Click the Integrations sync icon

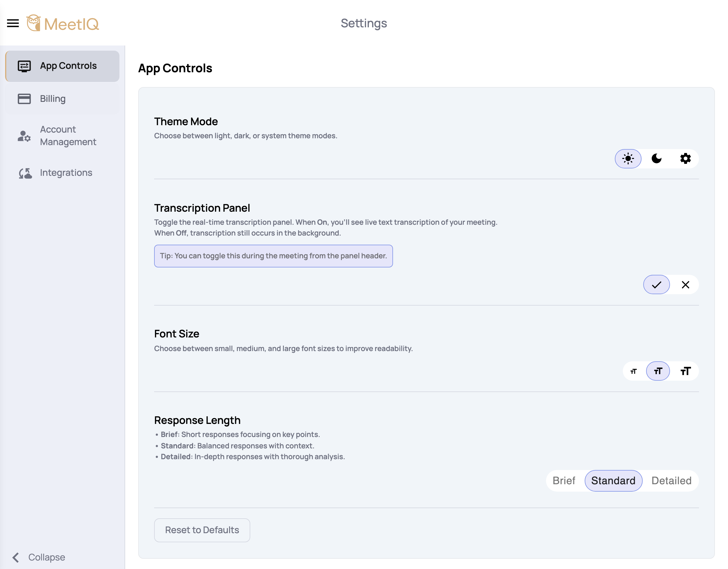click(25, 173)
